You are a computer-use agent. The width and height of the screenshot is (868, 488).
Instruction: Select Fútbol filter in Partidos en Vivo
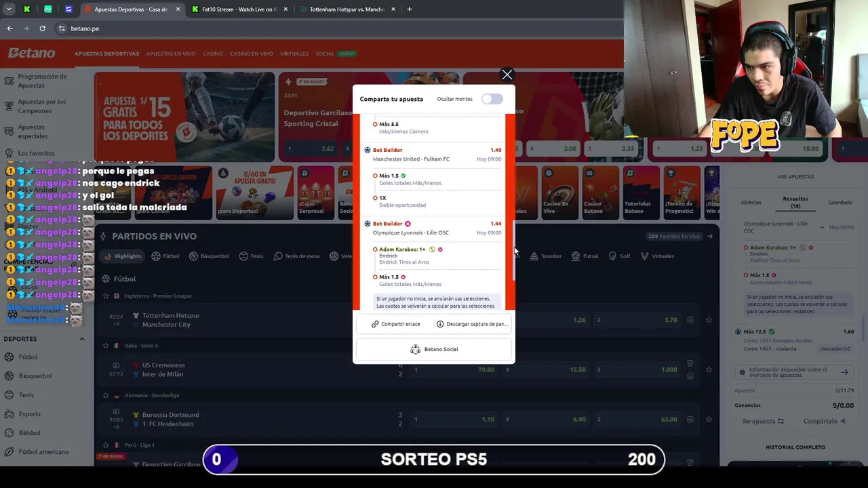point(165,256)
